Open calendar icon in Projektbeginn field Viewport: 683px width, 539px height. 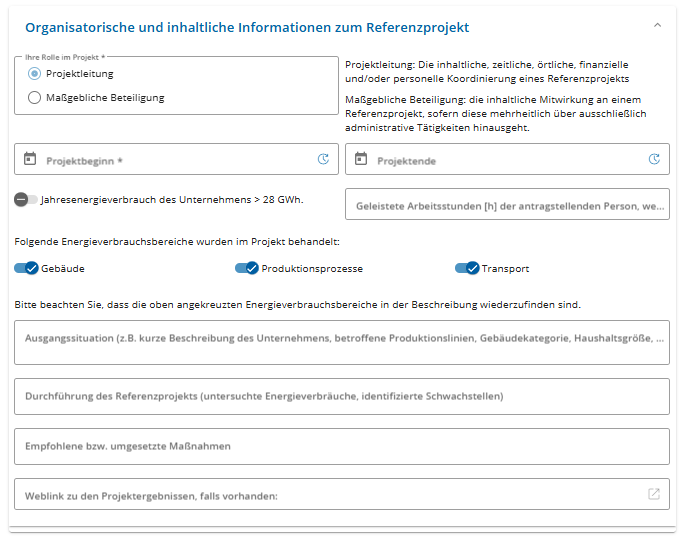(x=30, y=159)
